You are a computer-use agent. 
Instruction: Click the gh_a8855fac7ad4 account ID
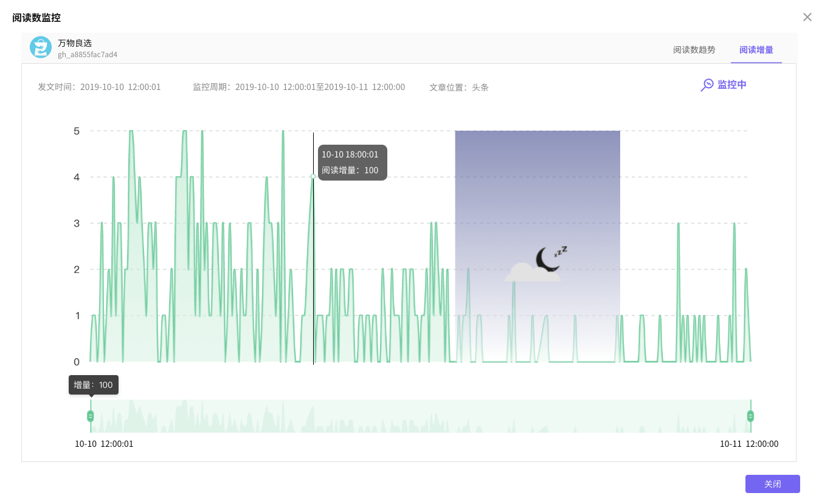88,55
